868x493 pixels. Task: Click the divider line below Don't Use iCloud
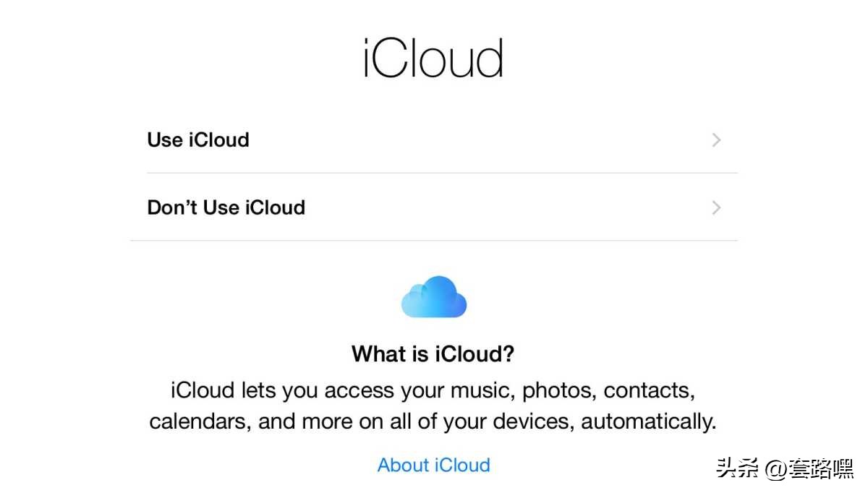[x=433, y=241]
